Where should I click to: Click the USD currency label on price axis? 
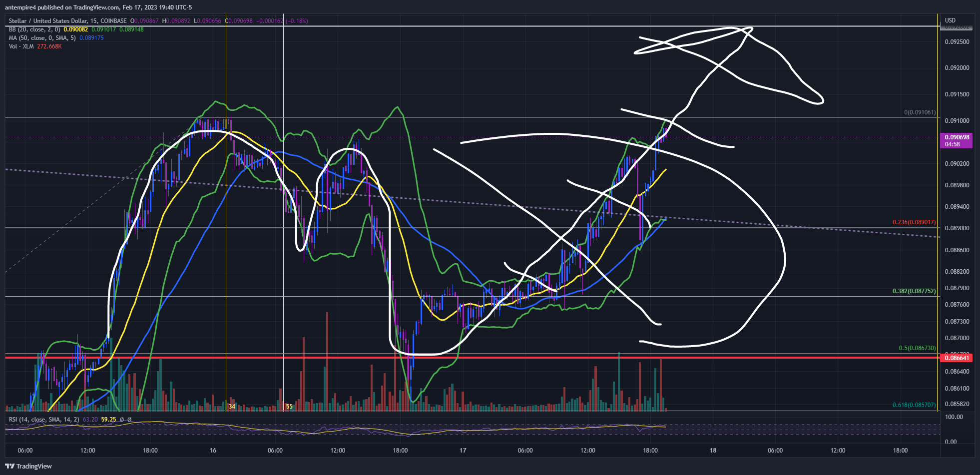tap(950, 20)
